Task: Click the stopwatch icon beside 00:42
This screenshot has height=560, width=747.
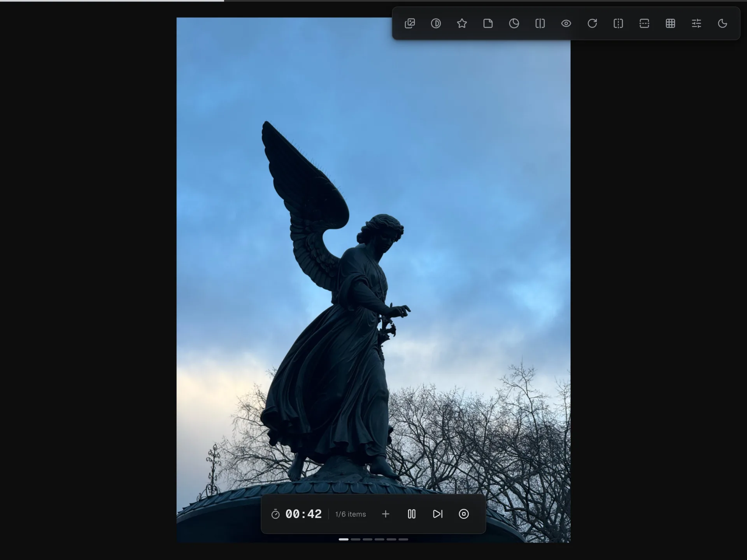Action: tap(275, 514)
